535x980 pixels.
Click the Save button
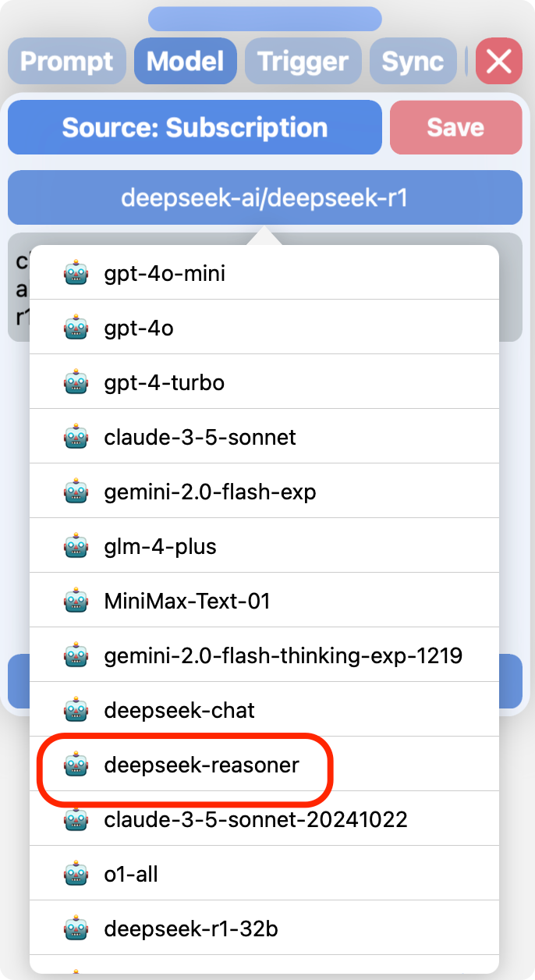456,127
